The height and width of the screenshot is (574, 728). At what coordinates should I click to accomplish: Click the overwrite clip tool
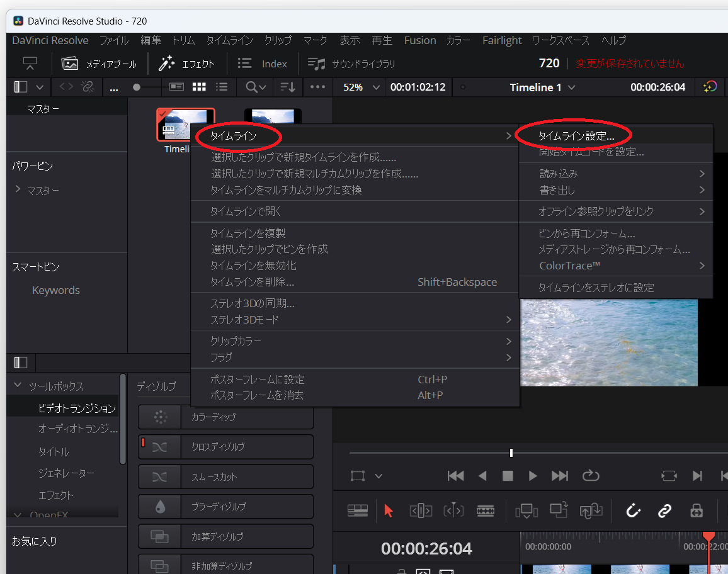(x=559, y=510)
